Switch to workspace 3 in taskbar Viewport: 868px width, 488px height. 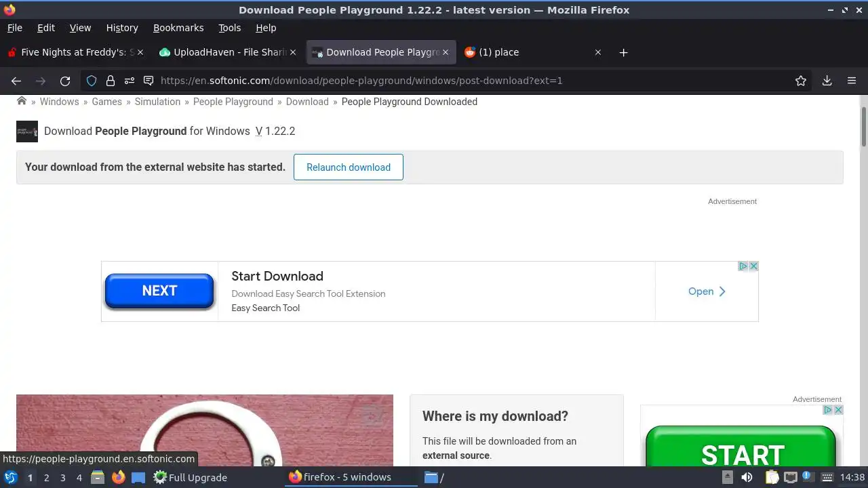pyautogui.click(x=63, y=478)
